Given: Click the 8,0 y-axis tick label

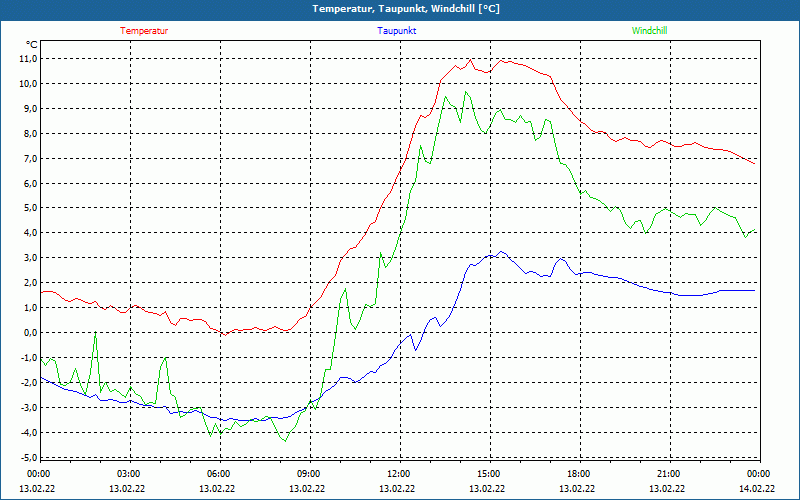Looking at the screenshot, I should point(29,133).
